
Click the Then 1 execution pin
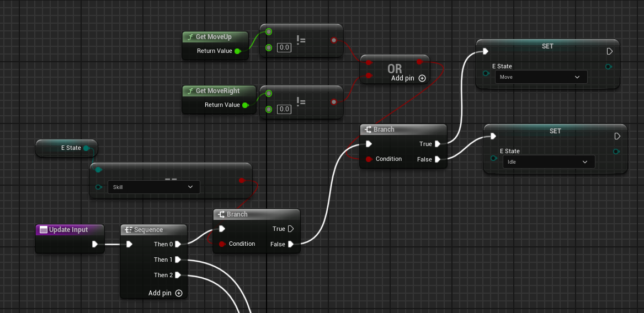(x=178, y=260)
